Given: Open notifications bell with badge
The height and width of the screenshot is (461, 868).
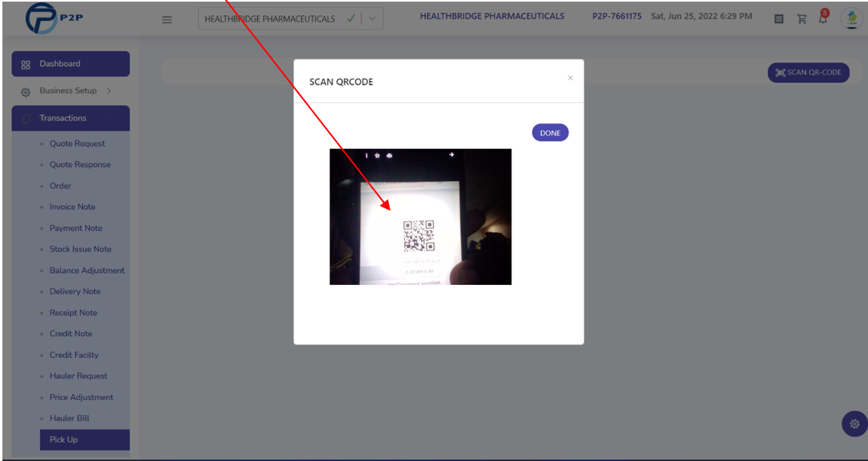Looking at the screenshot, I should 823,18.
